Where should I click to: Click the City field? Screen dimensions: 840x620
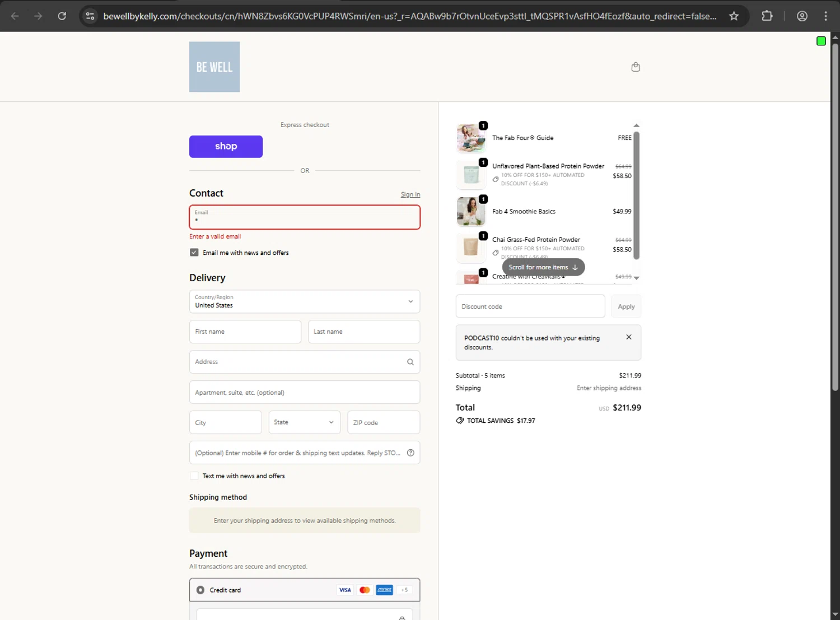(226, 422)
